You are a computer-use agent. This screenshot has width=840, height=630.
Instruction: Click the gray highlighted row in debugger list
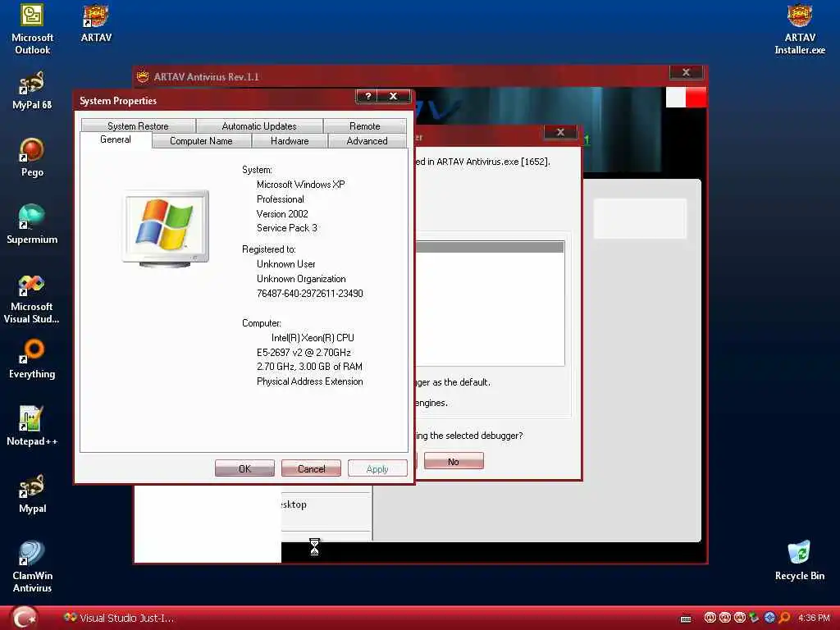[x=490, y=247]
